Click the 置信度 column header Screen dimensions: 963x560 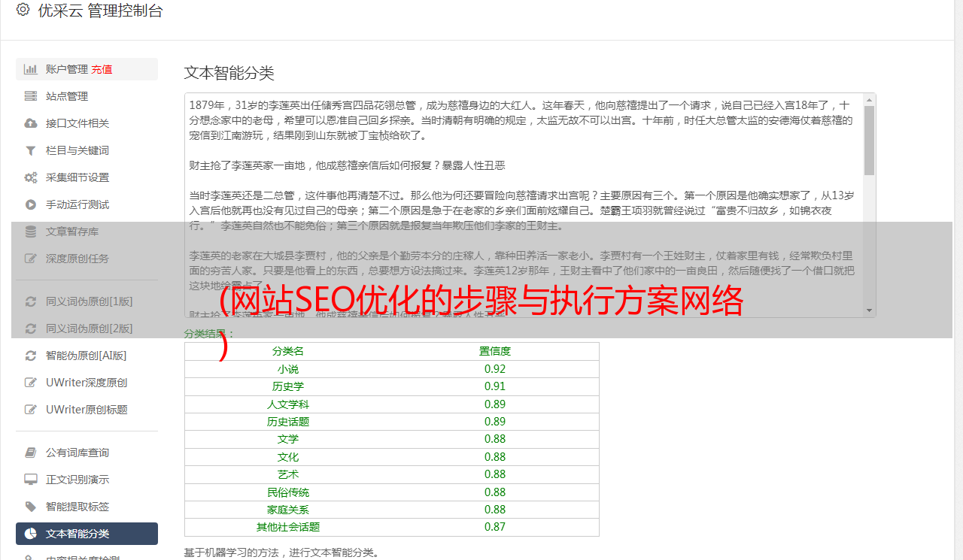495,351
